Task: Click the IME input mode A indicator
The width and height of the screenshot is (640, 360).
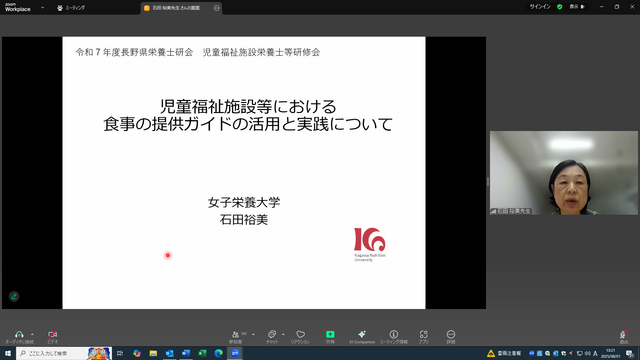Action: 595,353
